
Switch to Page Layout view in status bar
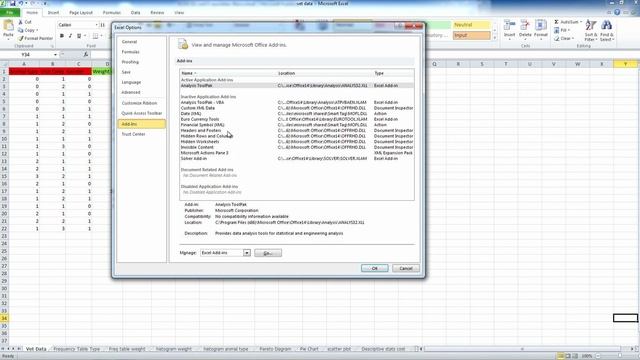coord(568,356)
